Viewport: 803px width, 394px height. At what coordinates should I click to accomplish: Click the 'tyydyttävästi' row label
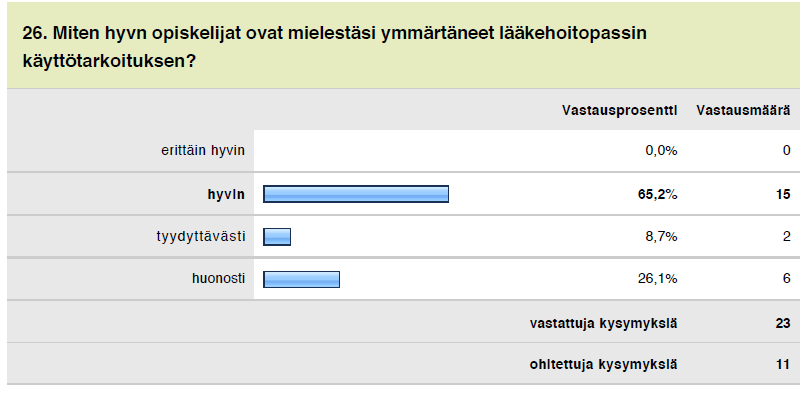pos(201,236)
